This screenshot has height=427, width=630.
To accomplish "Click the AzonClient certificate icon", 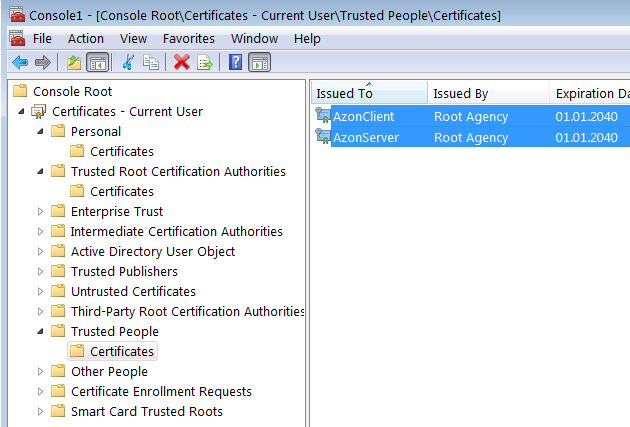I will point(322,117).
